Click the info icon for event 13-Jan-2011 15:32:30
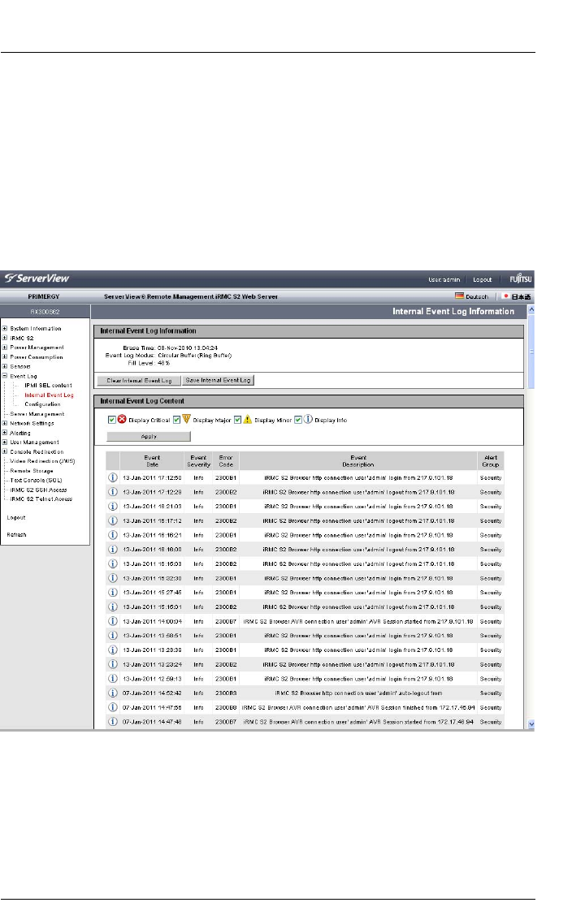Viewport: 585px width, 924px height. (x=113, y=578)
